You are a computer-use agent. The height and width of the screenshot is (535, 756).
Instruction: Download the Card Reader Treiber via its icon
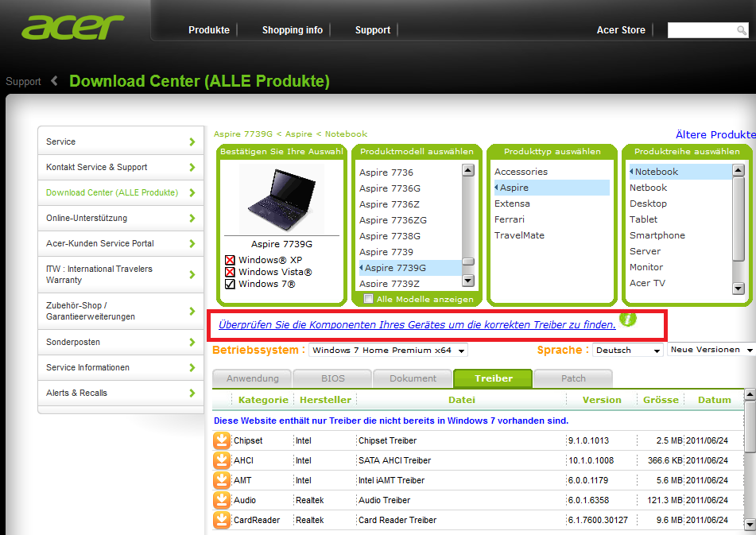[x=221, y=520]
